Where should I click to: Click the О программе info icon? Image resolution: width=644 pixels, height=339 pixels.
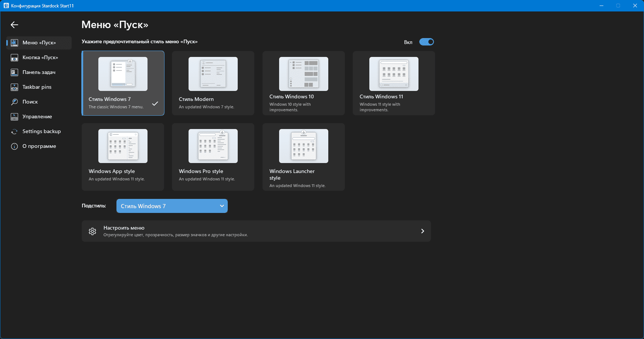pos(14,146)
